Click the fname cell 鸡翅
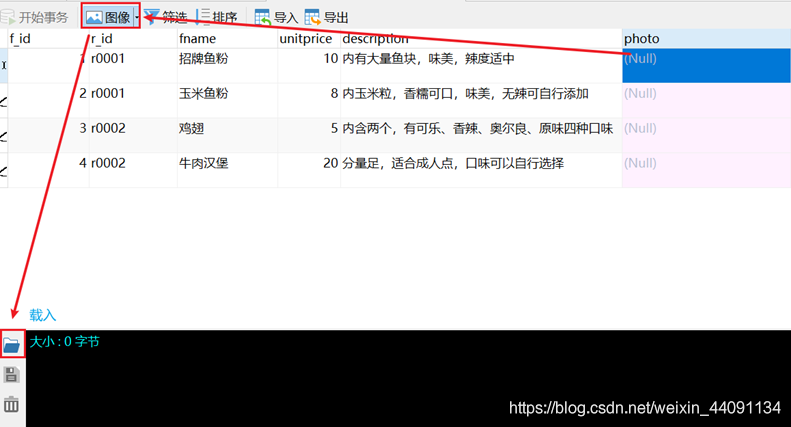The image size is (791, 427). tap(228, 135)
